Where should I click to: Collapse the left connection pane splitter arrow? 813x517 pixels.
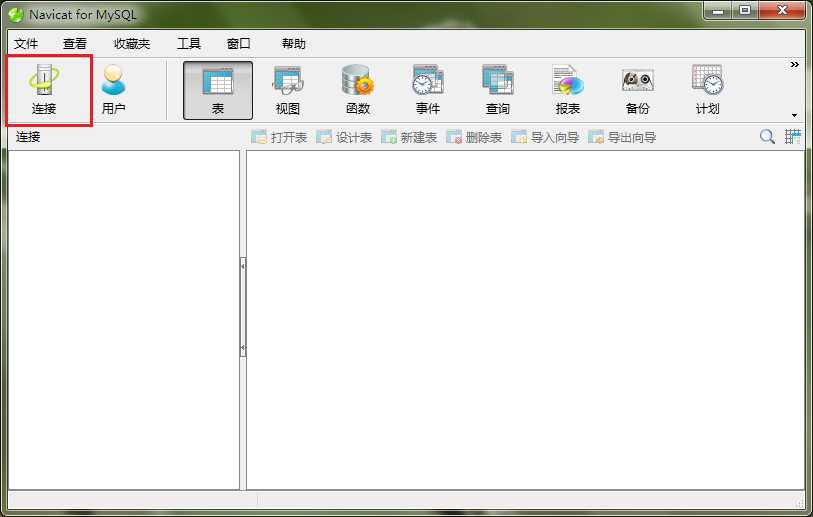point(243,266)
